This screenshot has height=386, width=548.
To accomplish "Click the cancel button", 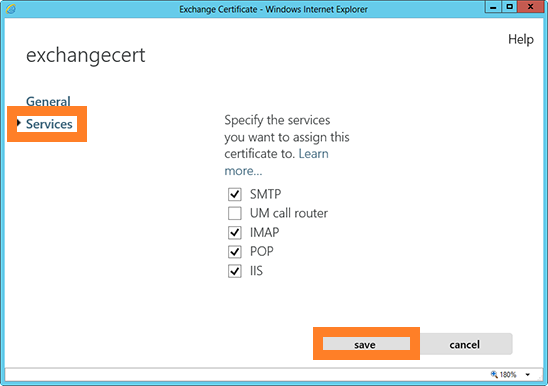I will pyautogui.click(x=466, y=344).
